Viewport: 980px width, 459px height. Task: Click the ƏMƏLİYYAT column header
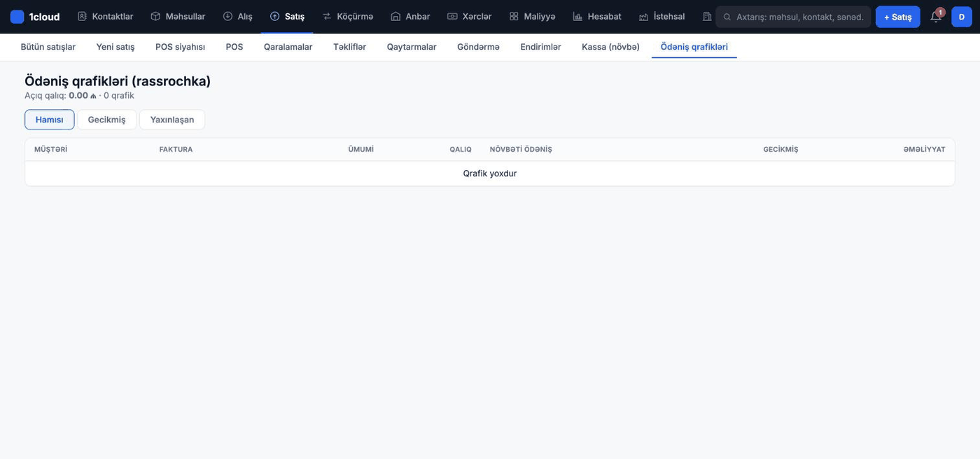click(x=924, y=150)
